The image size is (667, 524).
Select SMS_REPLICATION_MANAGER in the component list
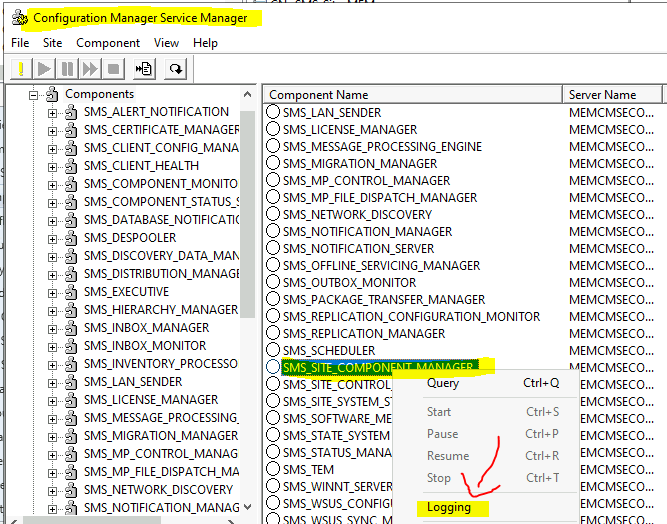(364, 333)
